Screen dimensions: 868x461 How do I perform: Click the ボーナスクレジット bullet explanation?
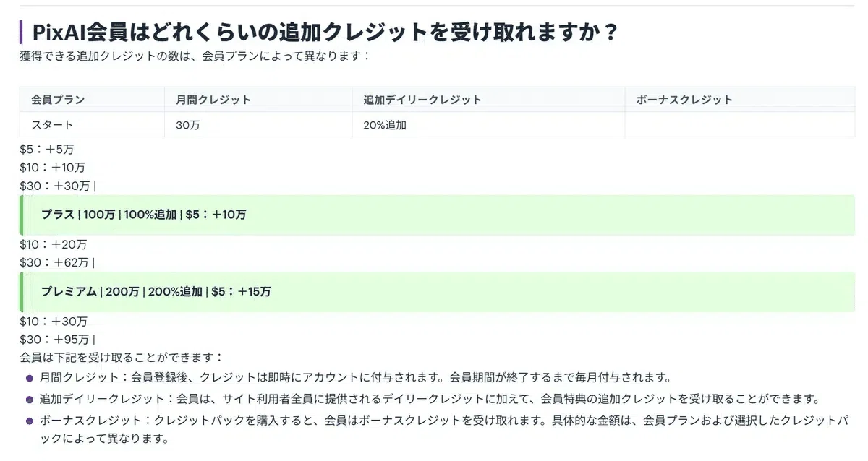tap(444, 428)
